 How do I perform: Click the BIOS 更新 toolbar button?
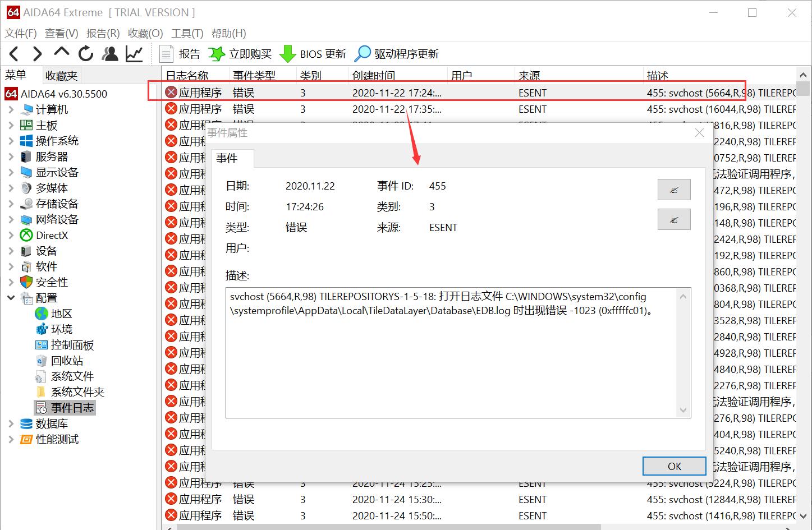(x=313, y=54)
